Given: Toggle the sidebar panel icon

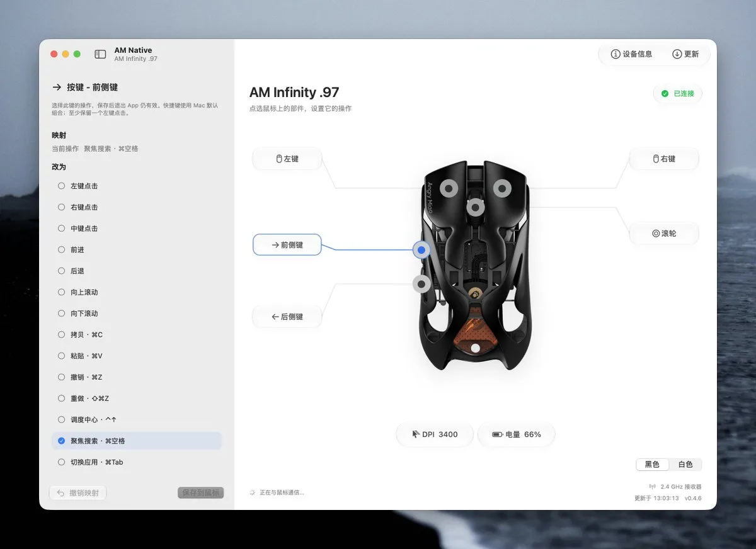Looking at the screenshot, I should point(100,54).
